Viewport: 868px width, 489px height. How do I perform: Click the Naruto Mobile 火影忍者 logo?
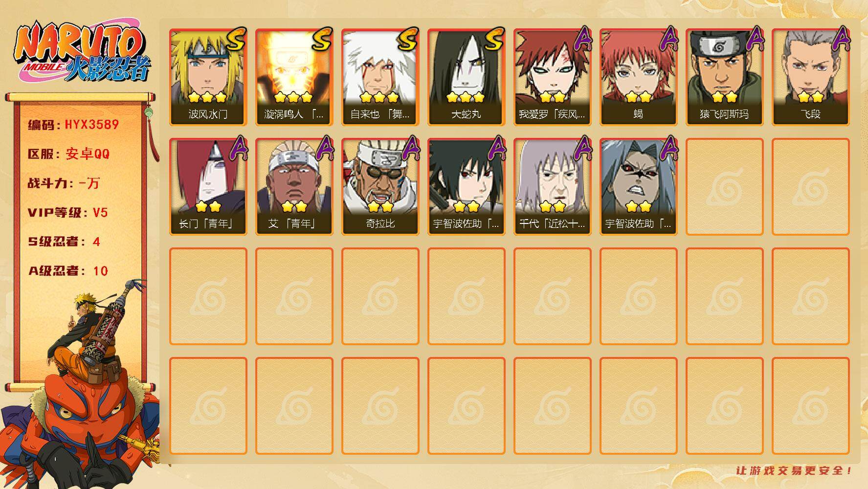(x=83, y=52)
